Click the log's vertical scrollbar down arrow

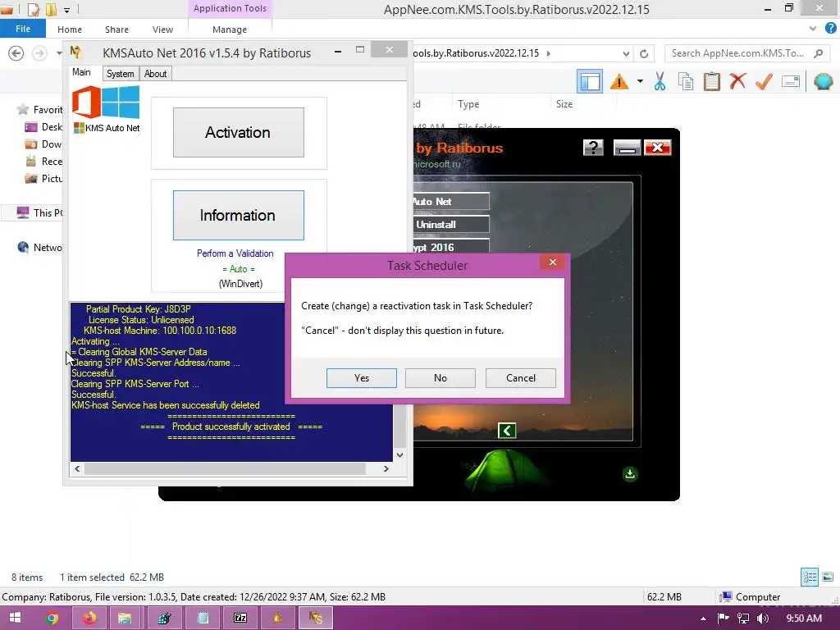click(x=399, y=454)
